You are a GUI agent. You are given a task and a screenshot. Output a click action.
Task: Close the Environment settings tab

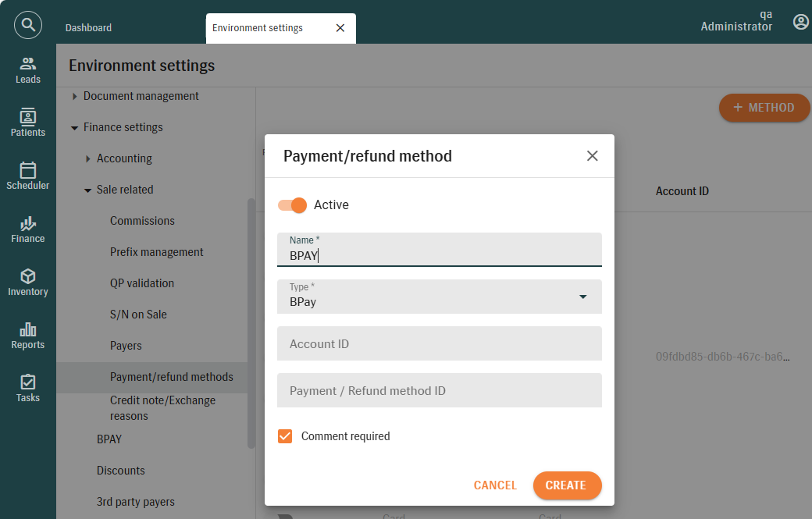point(340,28)
